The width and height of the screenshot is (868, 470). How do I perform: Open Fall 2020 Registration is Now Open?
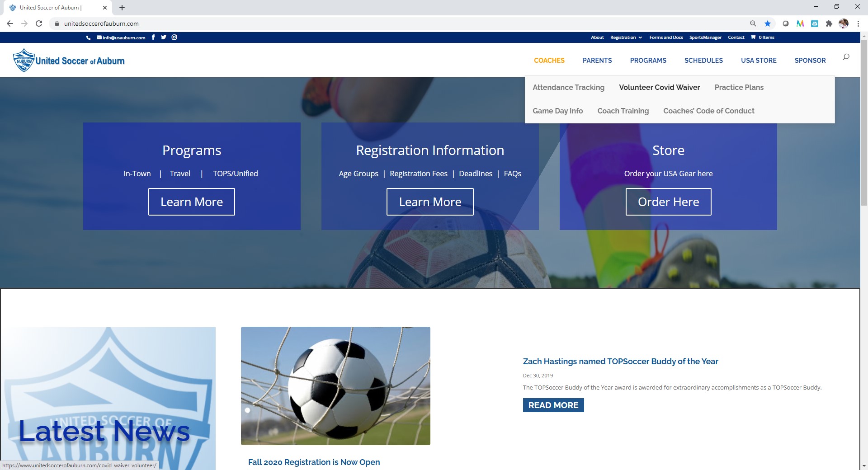(314, 462)
